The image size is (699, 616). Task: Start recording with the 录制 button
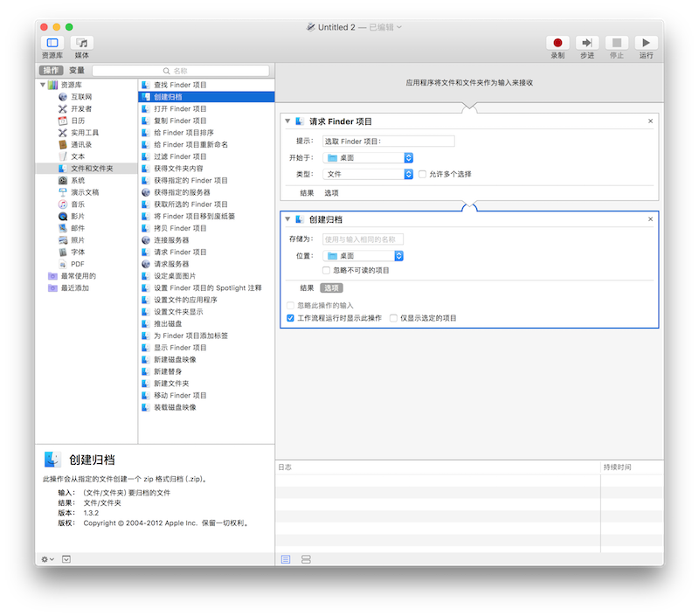[557, 43]
